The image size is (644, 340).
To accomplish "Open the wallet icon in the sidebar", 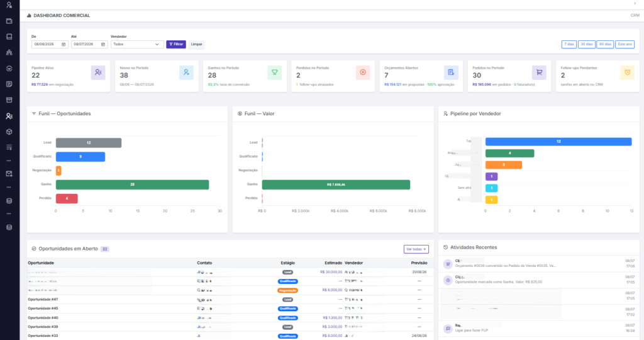I will click(9, 21).
